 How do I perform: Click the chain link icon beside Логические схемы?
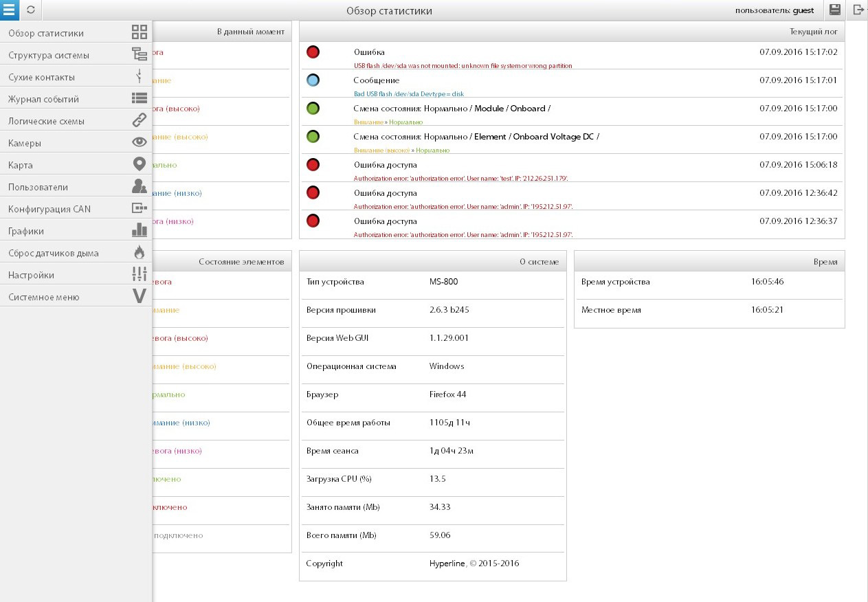pos(140,120)
